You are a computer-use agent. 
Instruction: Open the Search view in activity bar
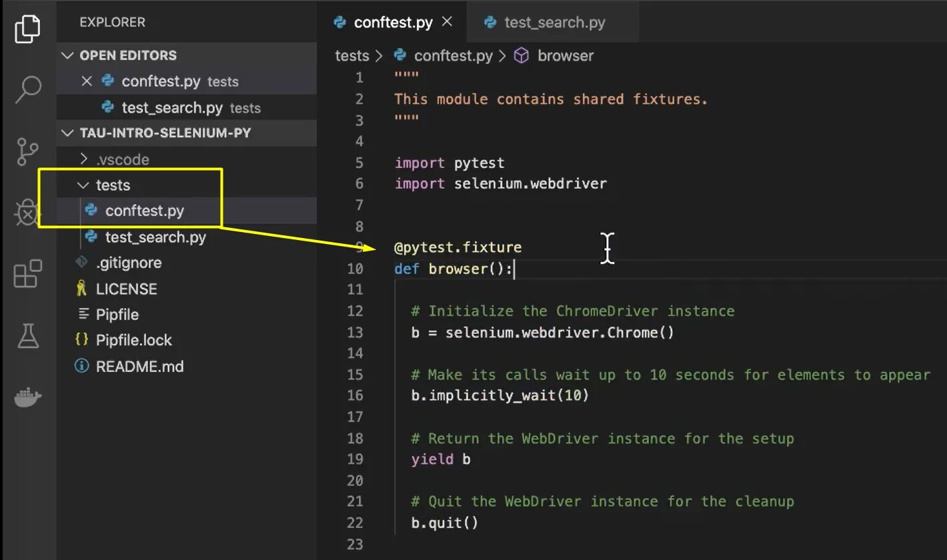(27, 89)
